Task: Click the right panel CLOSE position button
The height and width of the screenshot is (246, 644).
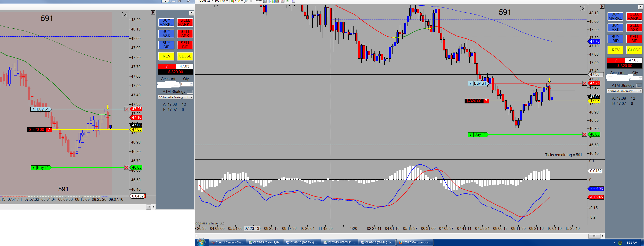Action: (x=634, y=50)
